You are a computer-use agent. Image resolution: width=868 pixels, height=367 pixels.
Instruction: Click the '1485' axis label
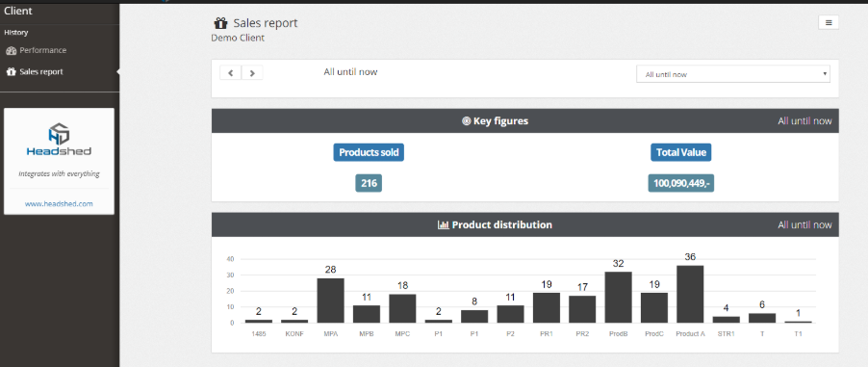tap(259, 334)
